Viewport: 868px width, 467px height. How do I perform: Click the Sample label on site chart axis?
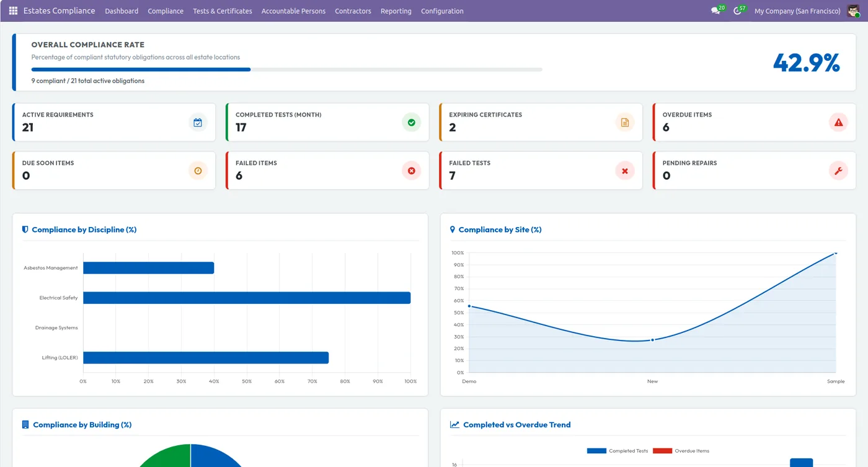coord(836,381)
